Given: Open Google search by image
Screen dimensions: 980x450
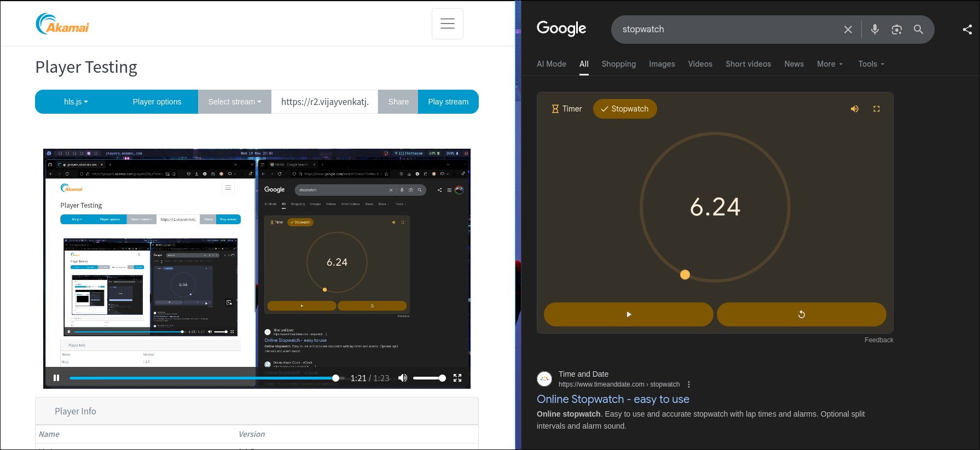Looking at the screenshot, I should click(x=897, y=30).
